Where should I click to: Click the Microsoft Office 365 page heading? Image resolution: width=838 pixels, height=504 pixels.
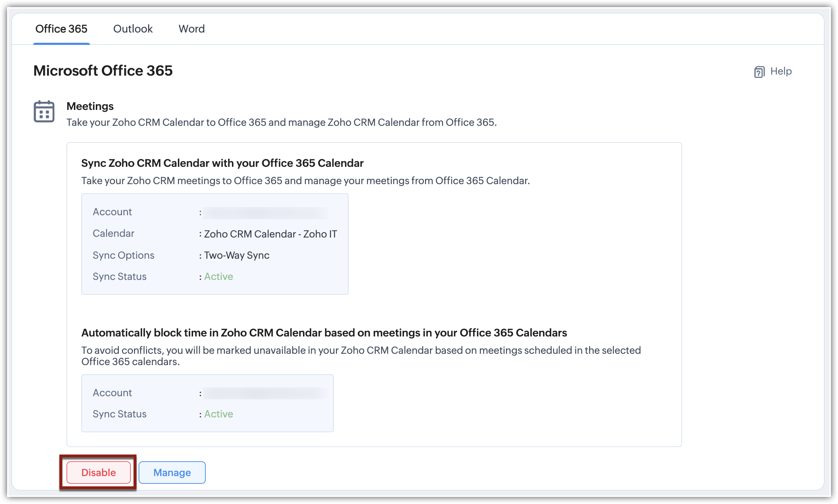point(103,71)
